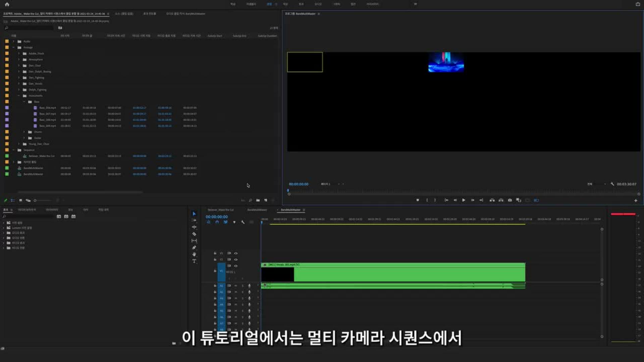Click the project panel thumbnail zoom slider

pos(35,200)
